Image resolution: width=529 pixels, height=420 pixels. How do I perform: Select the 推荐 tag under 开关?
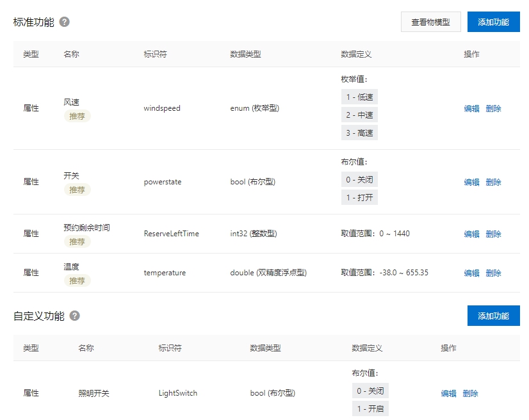pyautogui.click(x=77, y=190)
